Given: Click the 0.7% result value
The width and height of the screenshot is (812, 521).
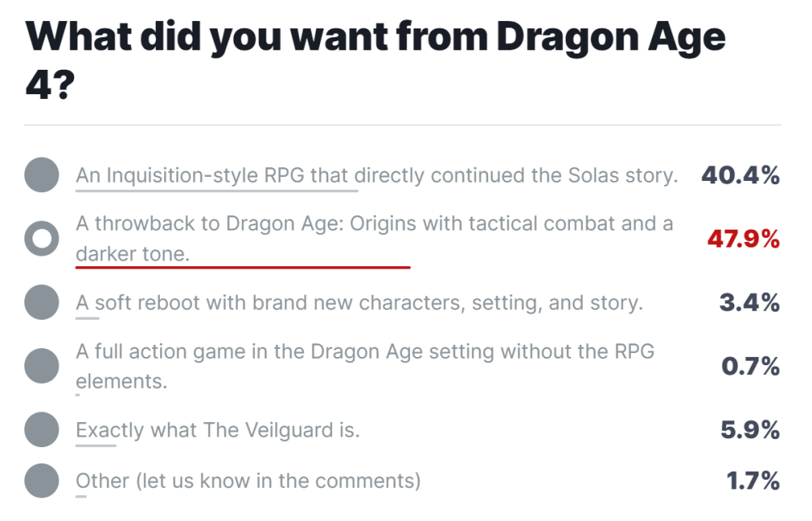Looking at the screenshot, I should click(750, 367).
